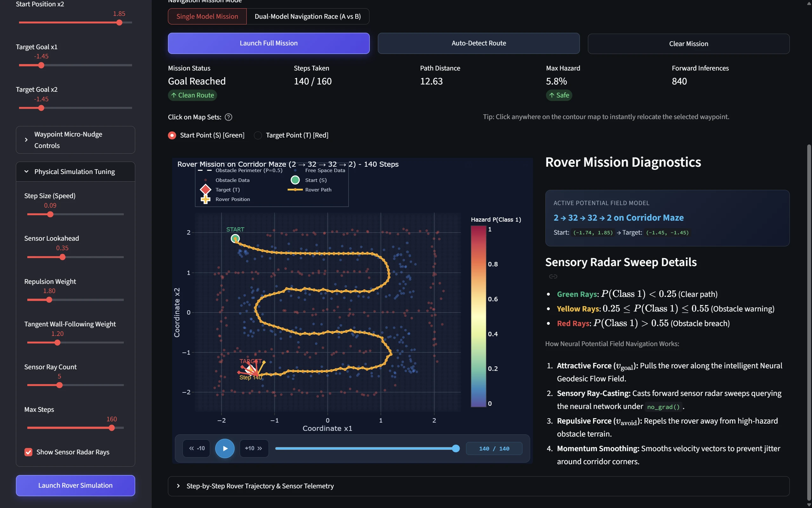The image size is (812, 508).
Task: Switch to Dual-Model Navigation Race (A vs B)
Action: 308,17
